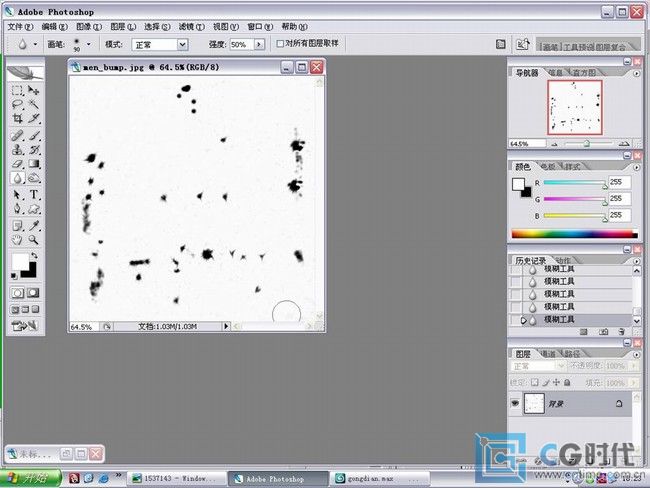Open Layers panel flyout menu arrow
Screen dimensions: 650x488
pos(636,355)
